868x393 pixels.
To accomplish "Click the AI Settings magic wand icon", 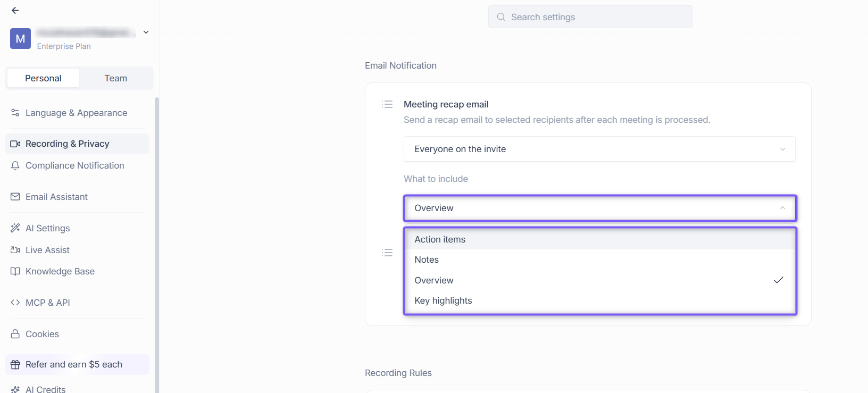I will tap(15, 228).
